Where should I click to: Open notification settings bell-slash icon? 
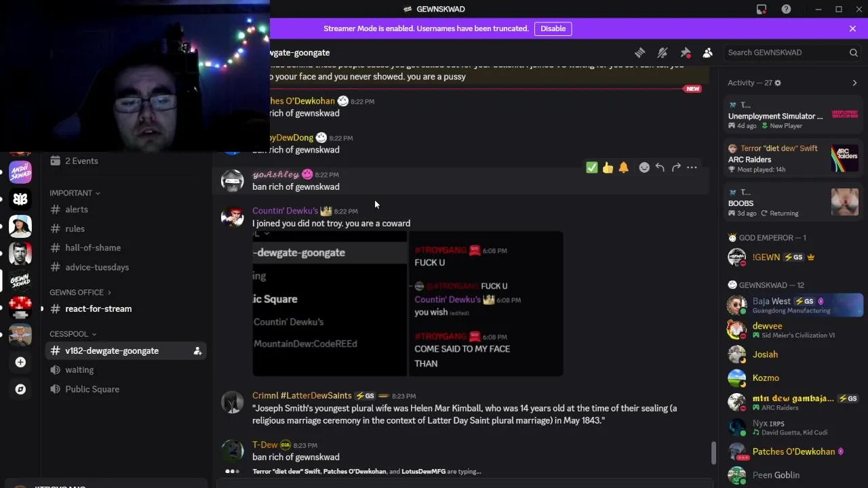(x=663, y=52)
